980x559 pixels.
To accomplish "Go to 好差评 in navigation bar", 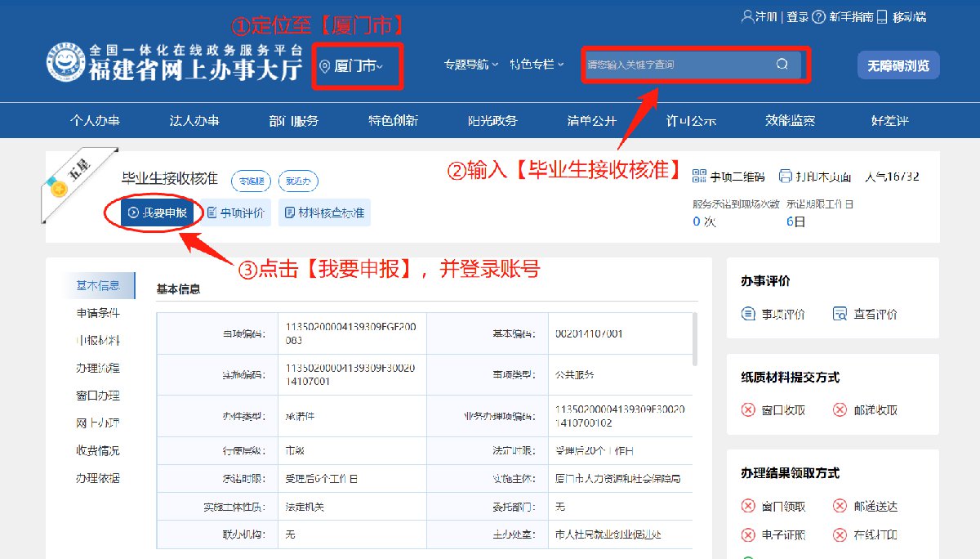I will 889,121.
